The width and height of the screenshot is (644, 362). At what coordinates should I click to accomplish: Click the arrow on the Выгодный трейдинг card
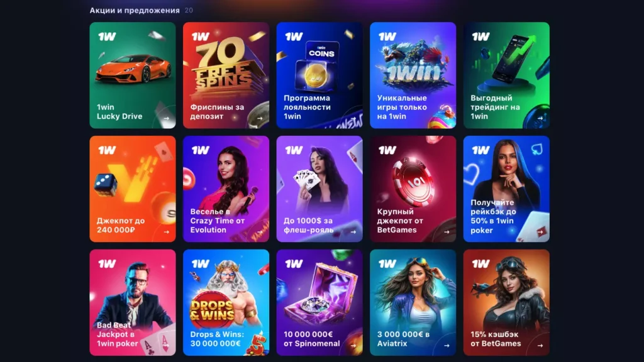coord(540,118)
